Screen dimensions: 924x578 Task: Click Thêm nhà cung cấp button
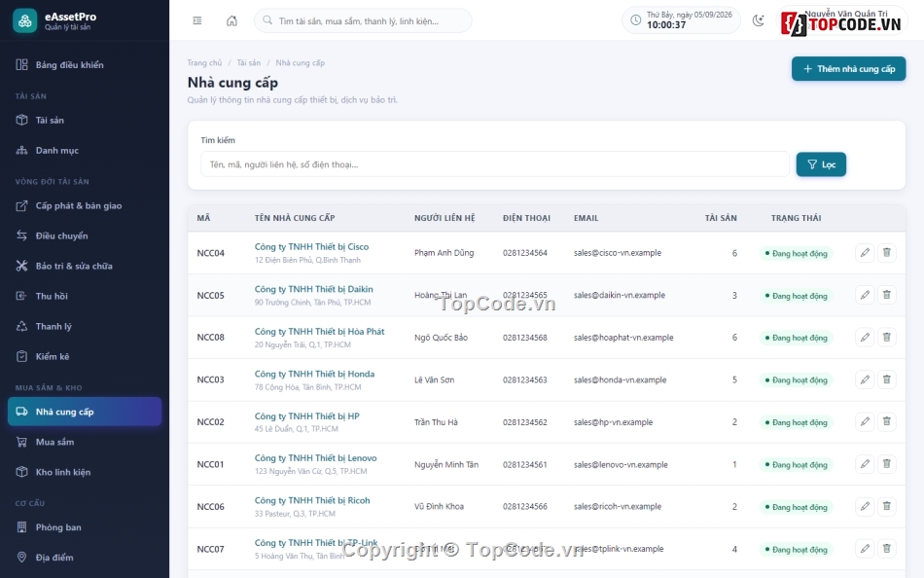848,69
